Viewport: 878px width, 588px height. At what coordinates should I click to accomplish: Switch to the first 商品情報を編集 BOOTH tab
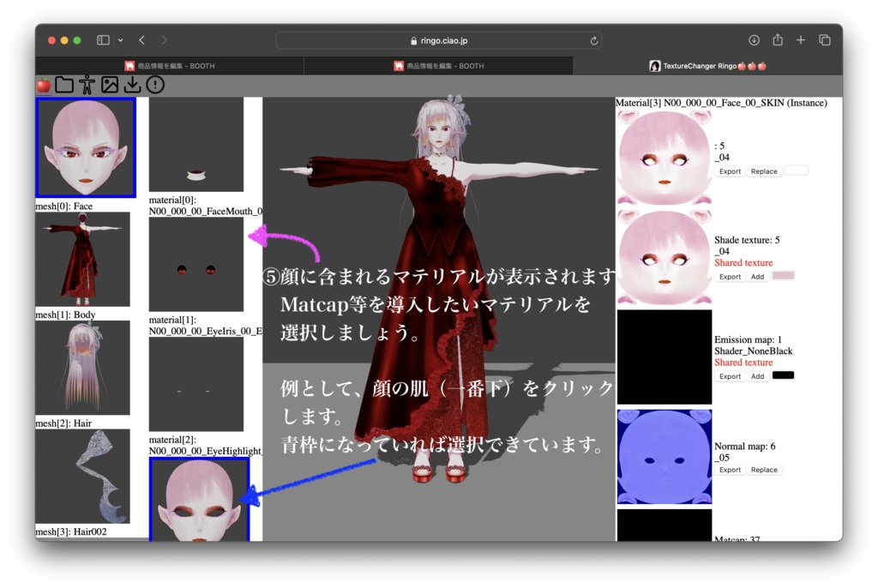167,65
